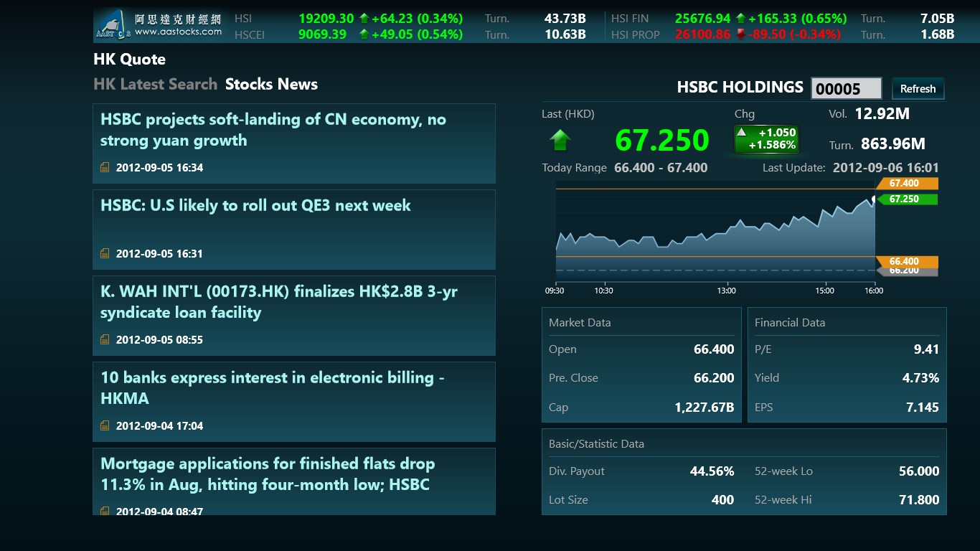Switch to the HK Latest Search tab

click(155, 85)
